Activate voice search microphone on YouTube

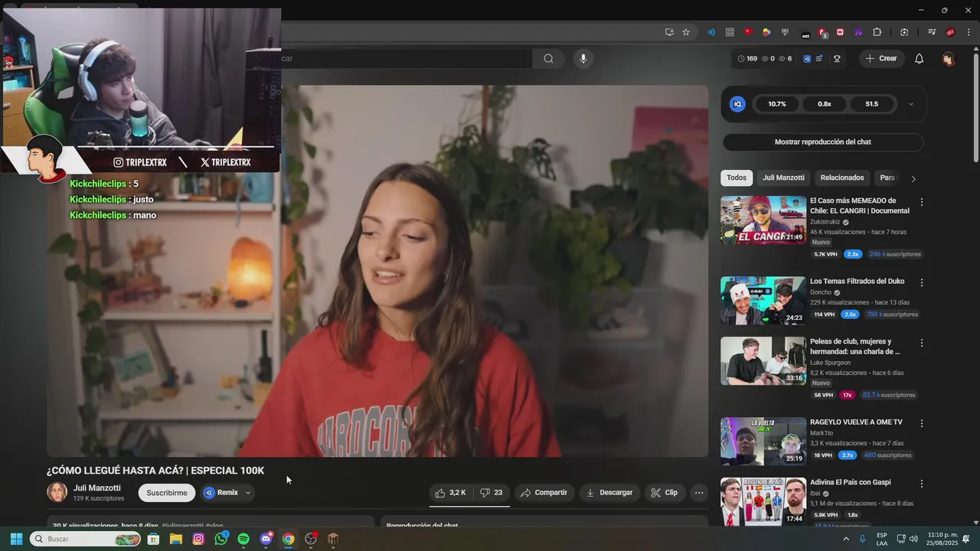coord(583,58)
